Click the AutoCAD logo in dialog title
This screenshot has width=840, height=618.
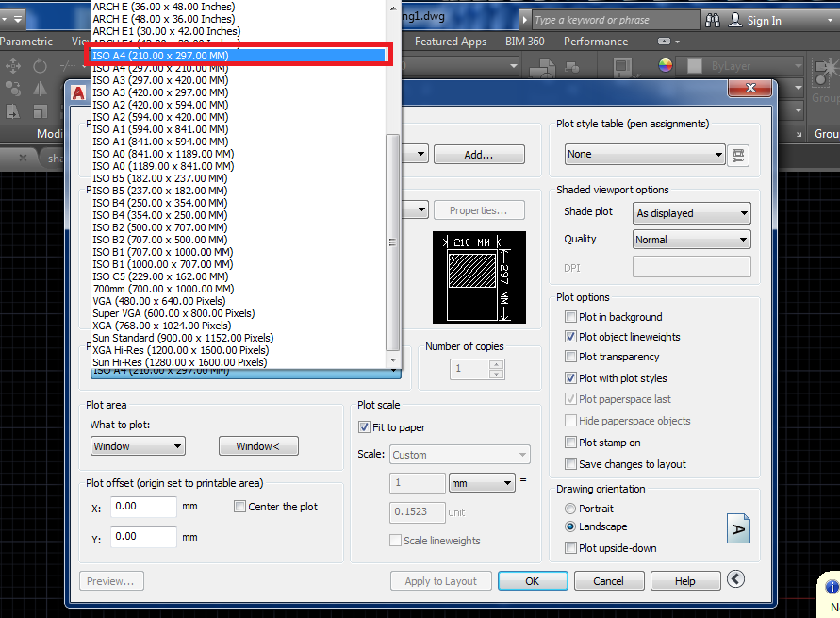tap(78, 92)
